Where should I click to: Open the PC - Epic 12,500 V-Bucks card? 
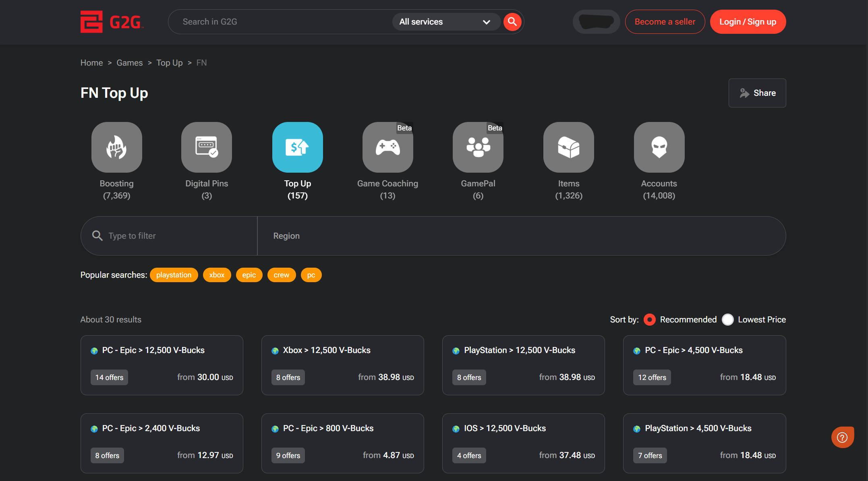click(x=162, y=365)
